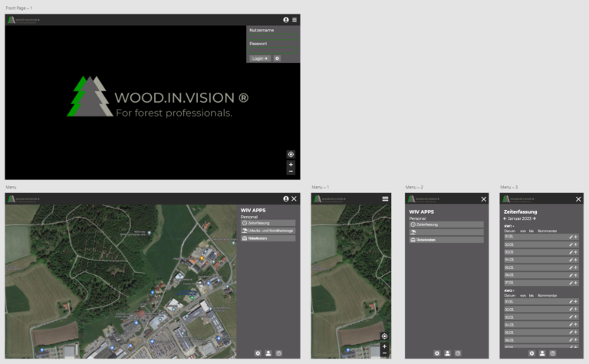The height and width of the screenshot is (364, 589).
Task: Click power icon at bottom of Menu – 2
Action: click(458, 353)
